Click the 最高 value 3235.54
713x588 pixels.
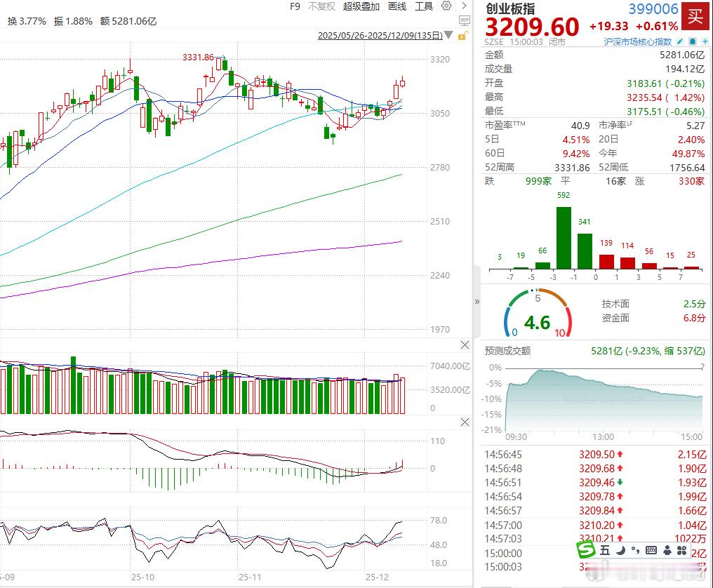coord(644,98)
